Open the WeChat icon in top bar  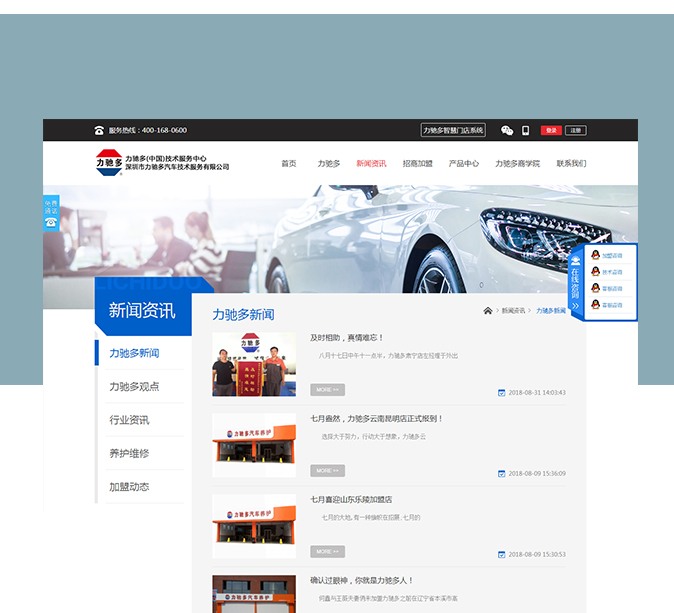[x=507, y=130]
